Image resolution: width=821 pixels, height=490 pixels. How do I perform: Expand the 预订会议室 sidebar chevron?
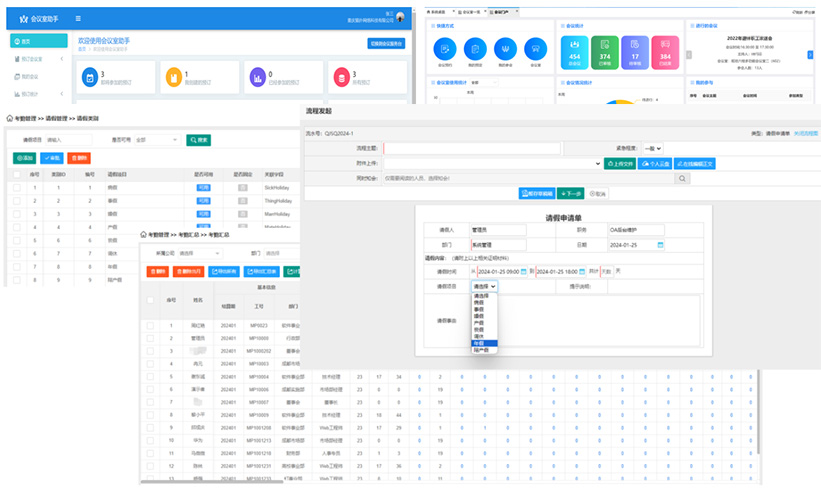(x=62, y=59)
